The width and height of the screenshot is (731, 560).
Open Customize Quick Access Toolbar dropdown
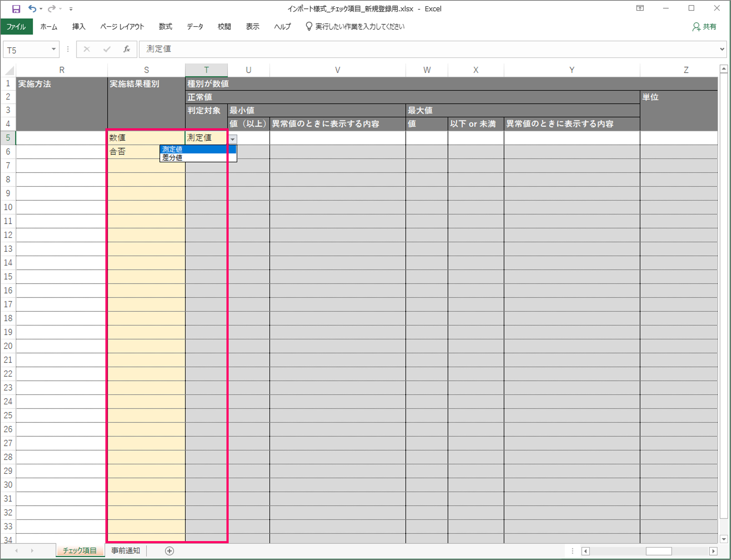point(71,9)
